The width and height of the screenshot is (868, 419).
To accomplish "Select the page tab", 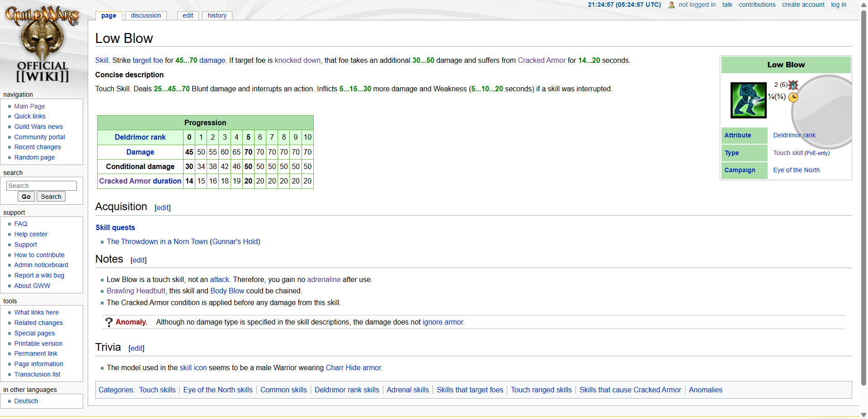I will [108, 15].
